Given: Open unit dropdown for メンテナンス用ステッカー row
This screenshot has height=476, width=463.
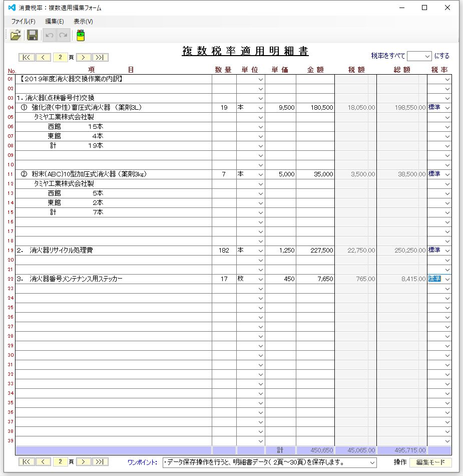Looking at the screenshot, I should pos(260,279).
